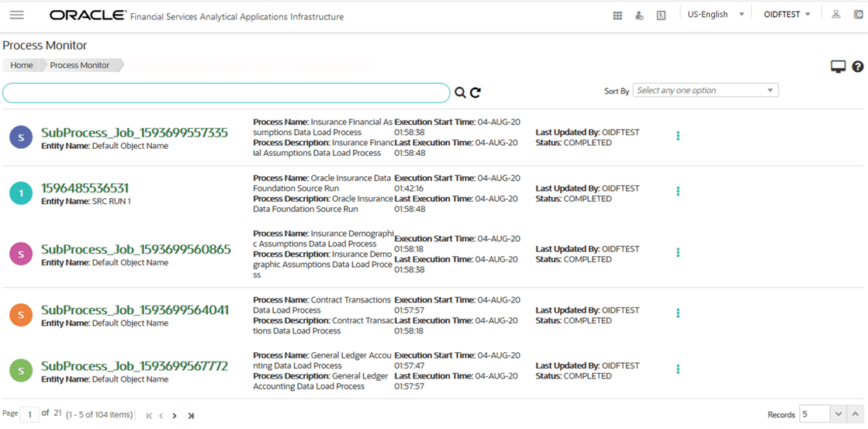Click the search magnifier icon

[x=459, y=93]
